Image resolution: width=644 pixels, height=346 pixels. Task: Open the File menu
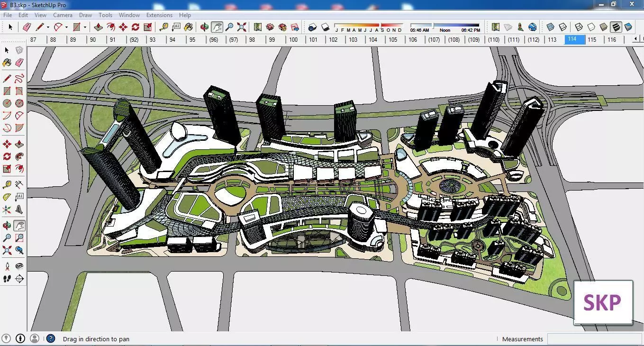tap(8, 15)
